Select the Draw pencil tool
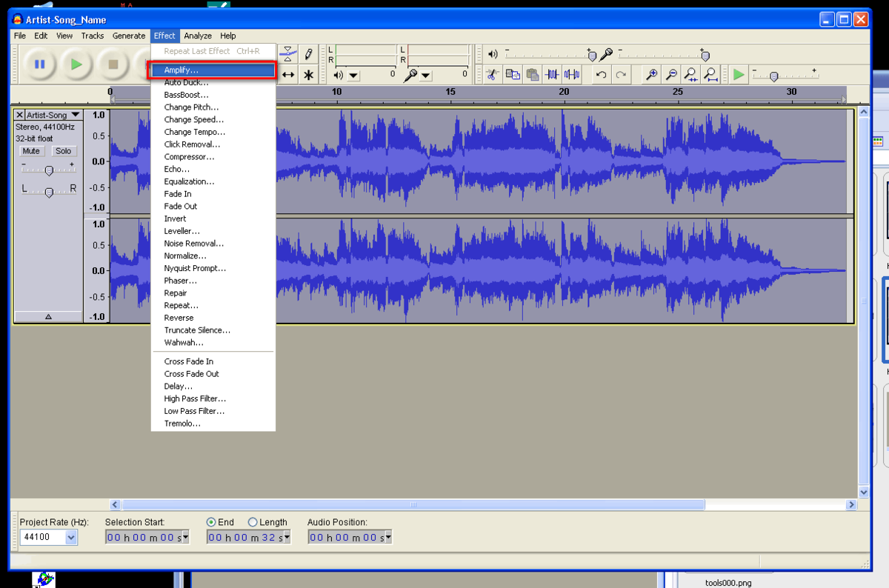 tap(309, 56)
